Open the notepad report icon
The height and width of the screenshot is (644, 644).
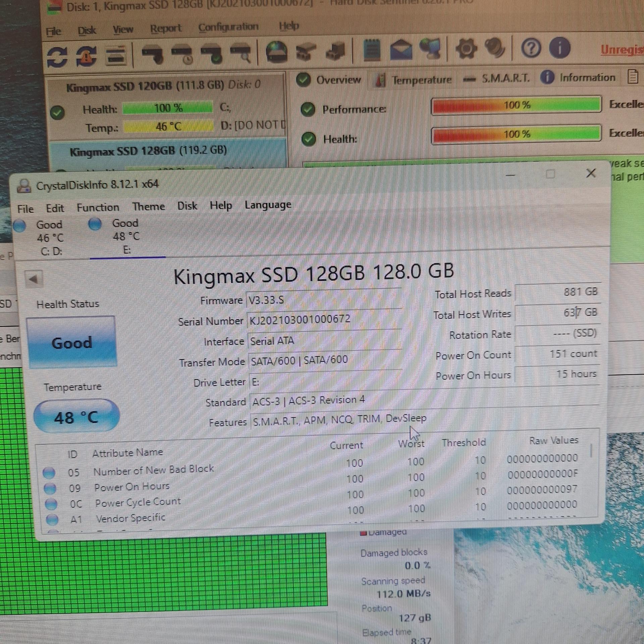pos(372,51)
